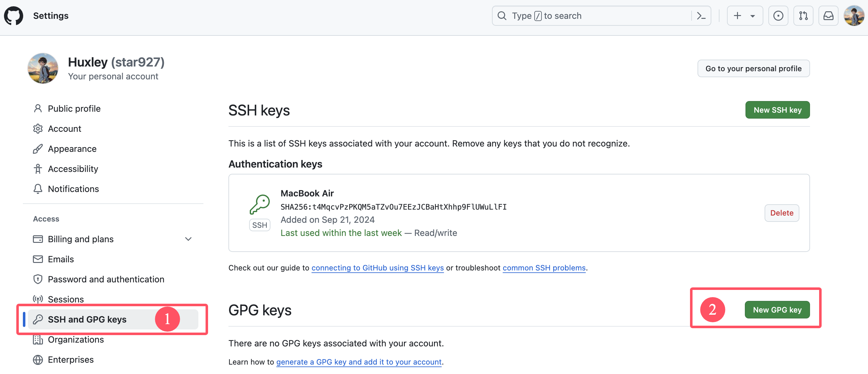Delete the MacBook Air SSH key
The width and height of the screenshot is (868, 374).
click(782, 213)
